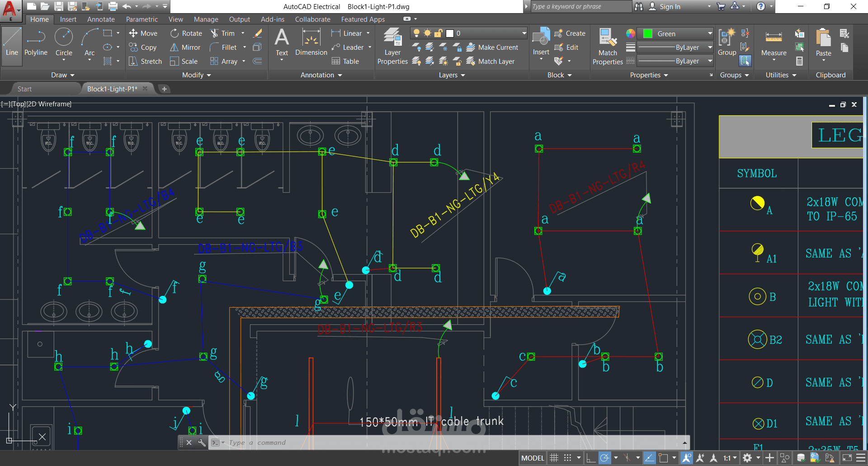Choose the Polyline tool
868x466 pixels.
[x=36, y=42]
